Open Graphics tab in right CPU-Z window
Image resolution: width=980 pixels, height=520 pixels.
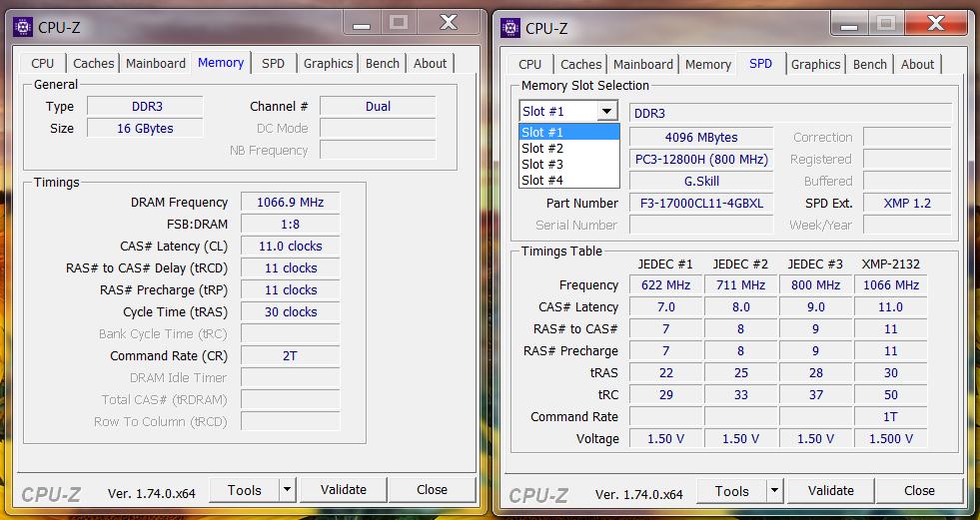[x=815, y=64]
